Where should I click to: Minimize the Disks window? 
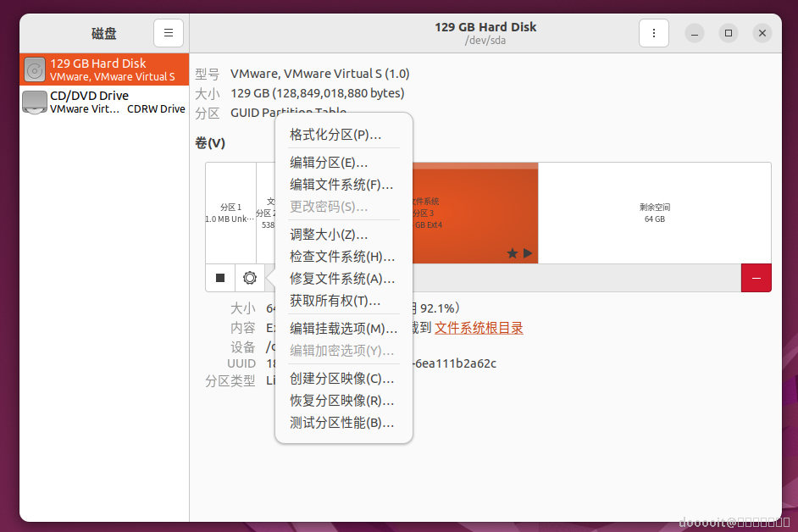(694, 33)
